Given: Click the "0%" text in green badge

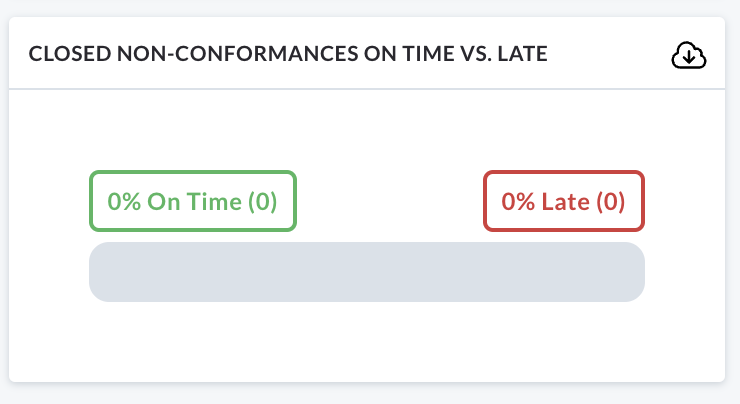Looking at the screenshot, I should click(x=124, y=202).
